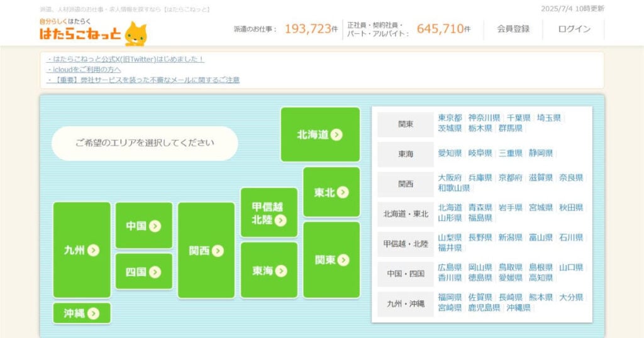Select the 東海 region tile
The height and width of the screenshot is (338, 644).
pos(269,270)
